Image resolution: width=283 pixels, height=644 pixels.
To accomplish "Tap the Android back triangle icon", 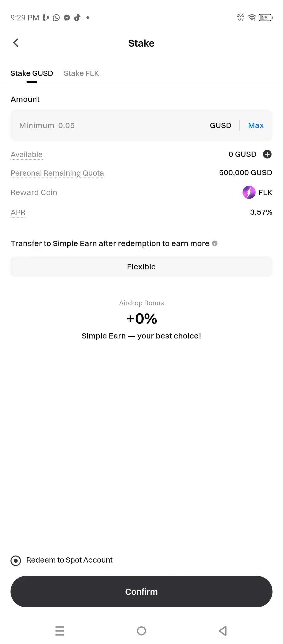I will pos(223,631).
